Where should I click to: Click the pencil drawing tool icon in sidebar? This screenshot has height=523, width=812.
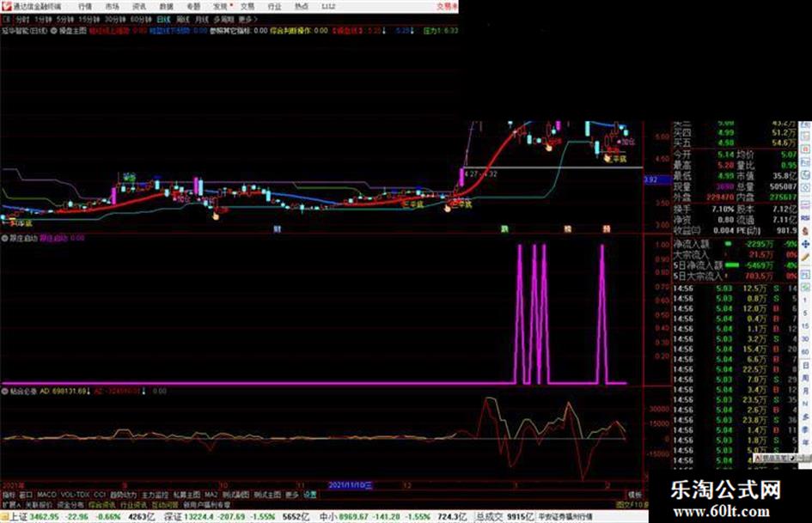(805, 258)
